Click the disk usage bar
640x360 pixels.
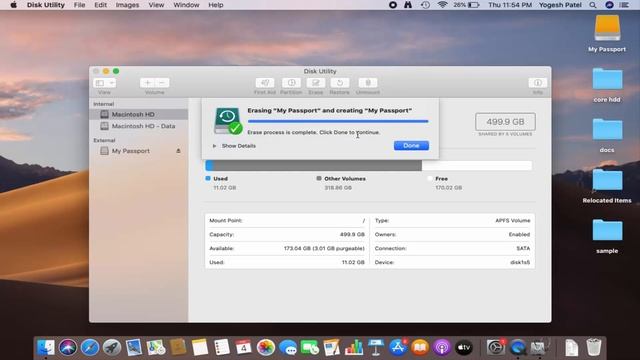(x=369, y=165)
